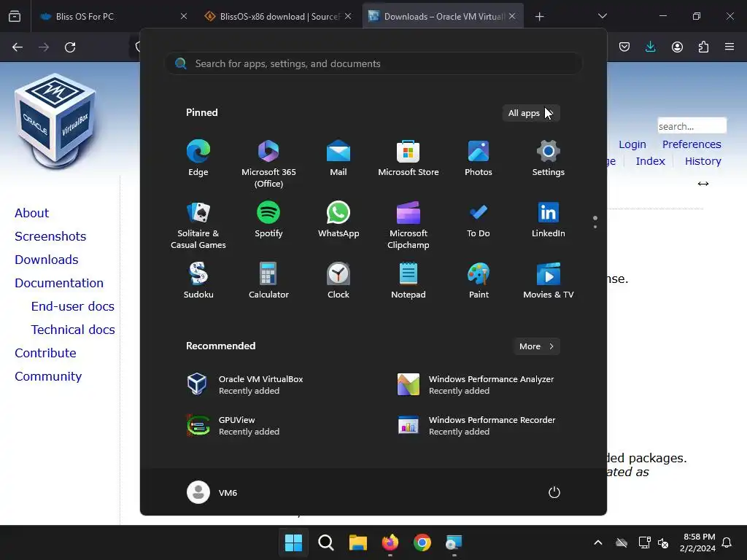Launch the Paint app
Viewport: 747px width, 560px height.
(x=479, y=280)
